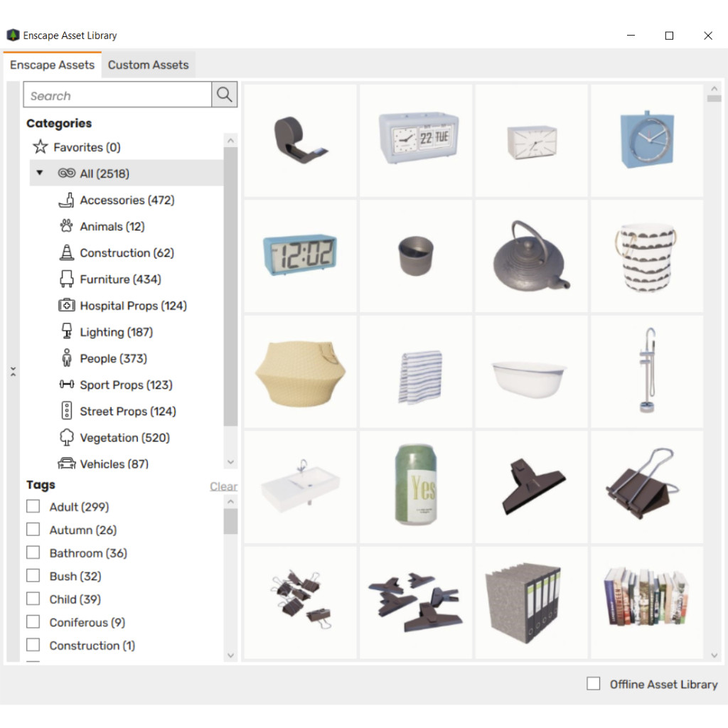Click the Hospital Props medkit icon
Image resolution: width=728 pixels, height=728 pixels.
pos(66,306)
